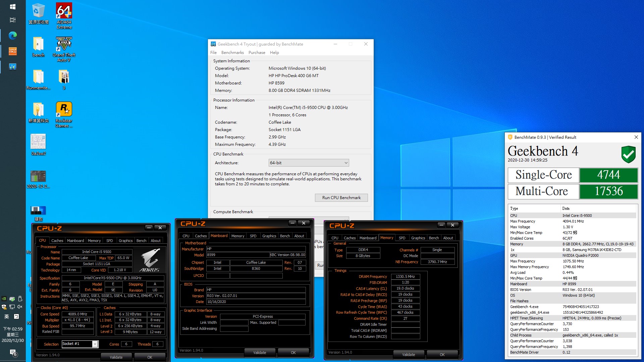Screen dimensions: 644x362
Task: Select the BenchMate Driver row
Action: coord(573,352)
